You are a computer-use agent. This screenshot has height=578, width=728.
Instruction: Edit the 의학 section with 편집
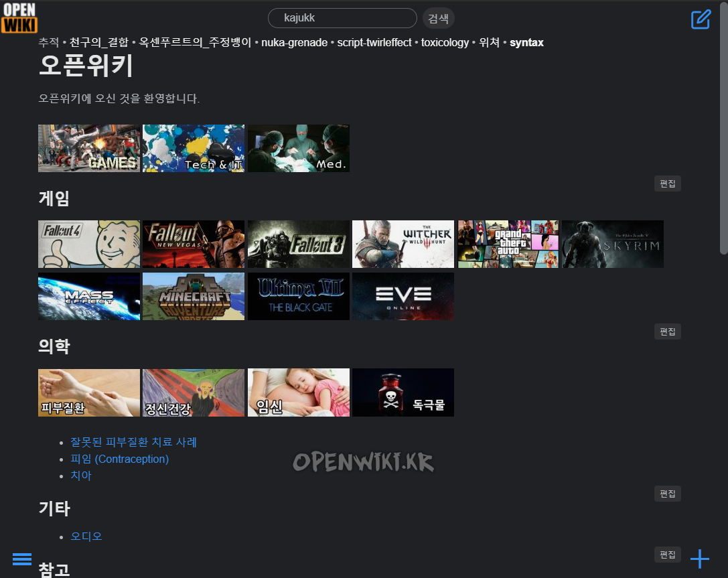click(x=668, y=332)
